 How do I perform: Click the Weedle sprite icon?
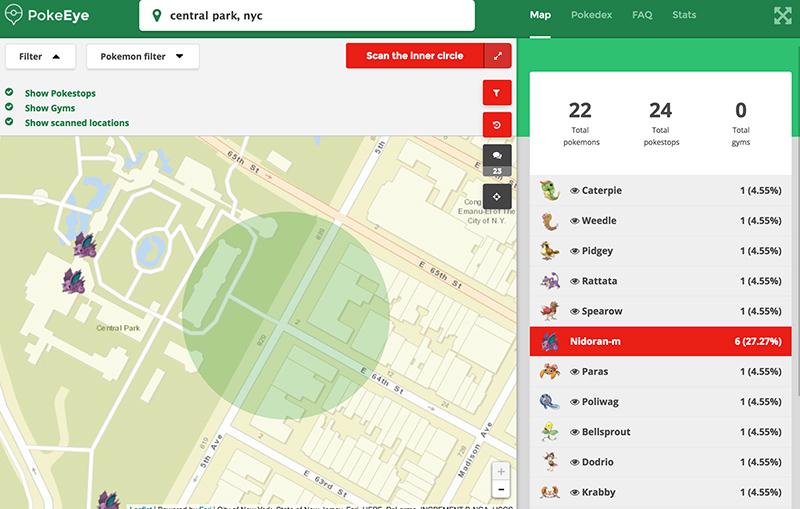point(549,221)
